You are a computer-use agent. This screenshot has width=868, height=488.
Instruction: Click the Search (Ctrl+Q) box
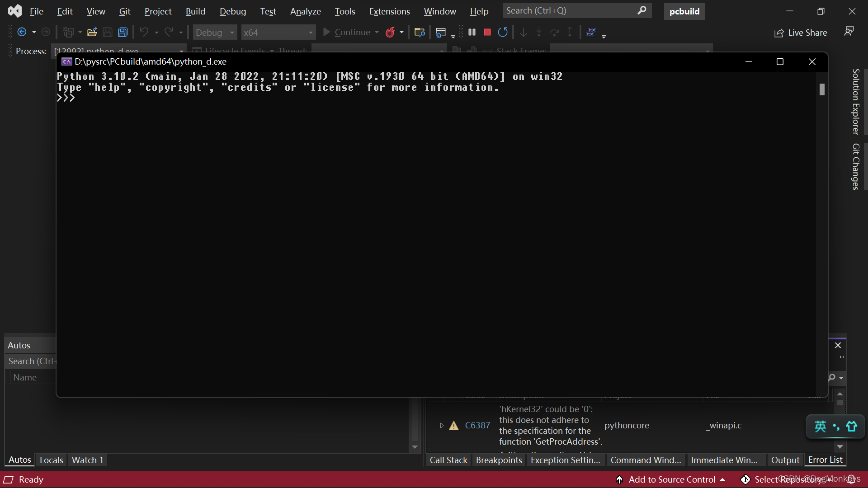tap(570, 11)
